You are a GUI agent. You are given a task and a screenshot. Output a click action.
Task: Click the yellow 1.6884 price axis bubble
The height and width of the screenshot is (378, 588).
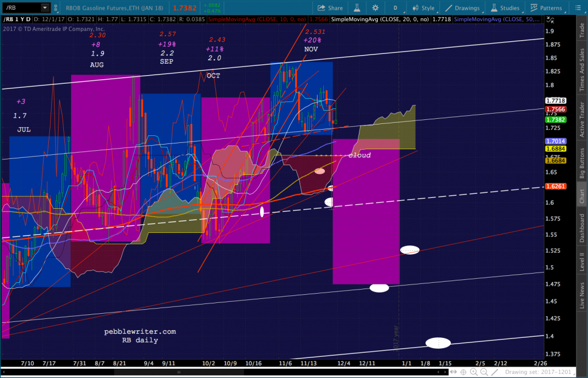tap(555, 149)
